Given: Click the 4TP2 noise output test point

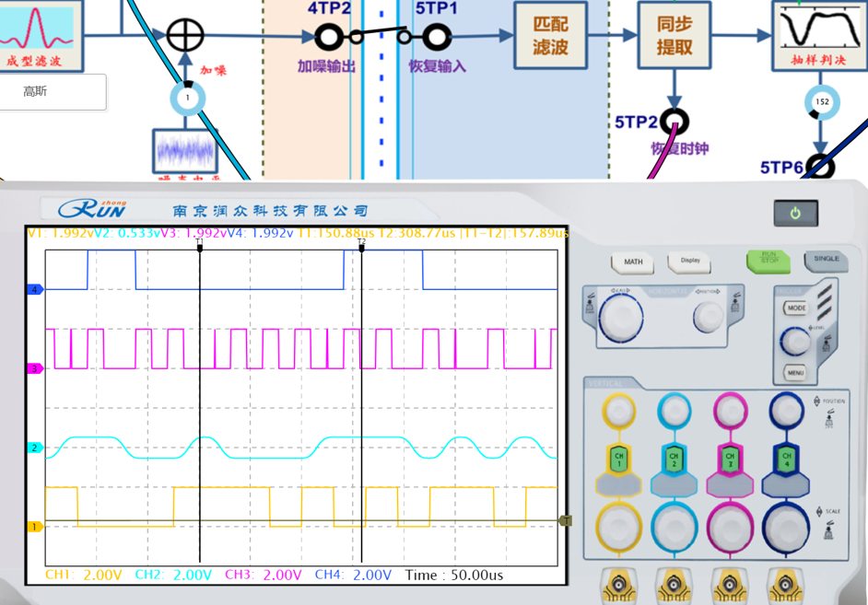Looking at the screenshot, I should tap(329, 37).
